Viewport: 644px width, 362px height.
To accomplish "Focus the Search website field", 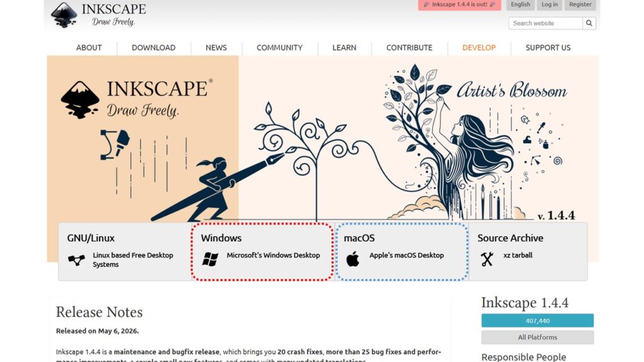I will 545,23.
